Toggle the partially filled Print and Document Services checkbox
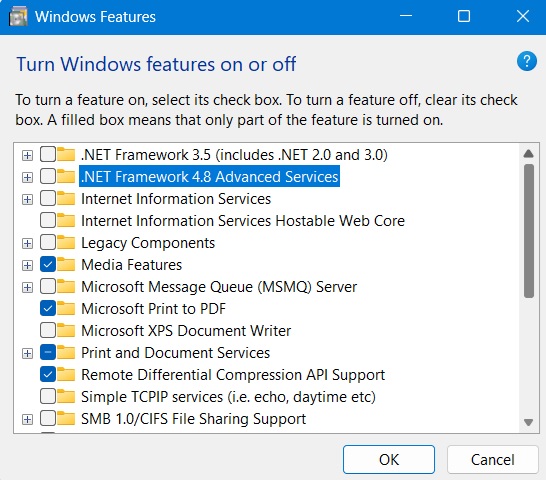 coord(48,352)
